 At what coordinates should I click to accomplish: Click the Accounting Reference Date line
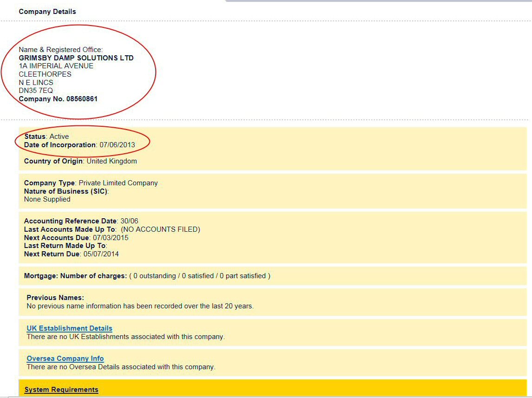81,221
